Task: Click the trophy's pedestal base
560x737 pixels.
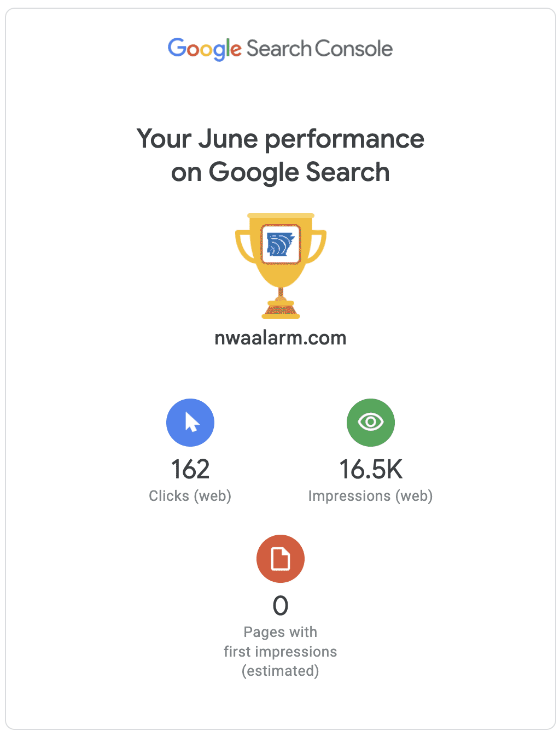Action: point(281,311)
